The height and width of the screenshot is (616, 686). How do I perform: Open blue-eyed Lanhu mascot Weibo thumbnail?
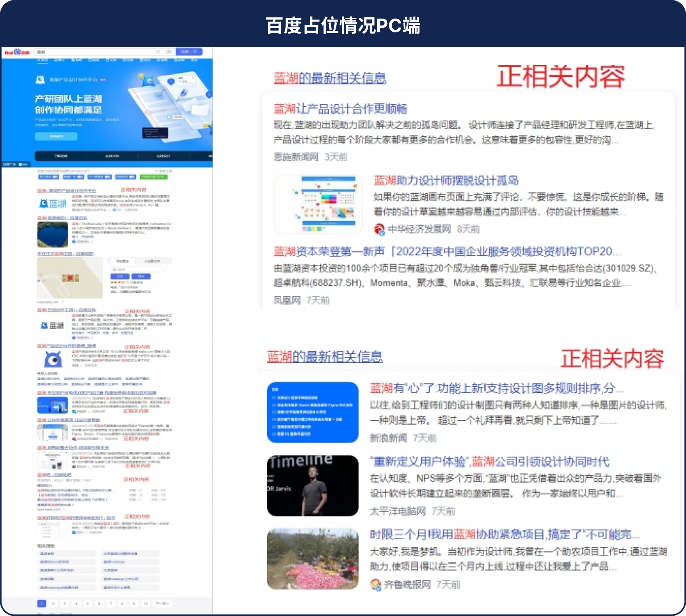[x=53, y=359]
